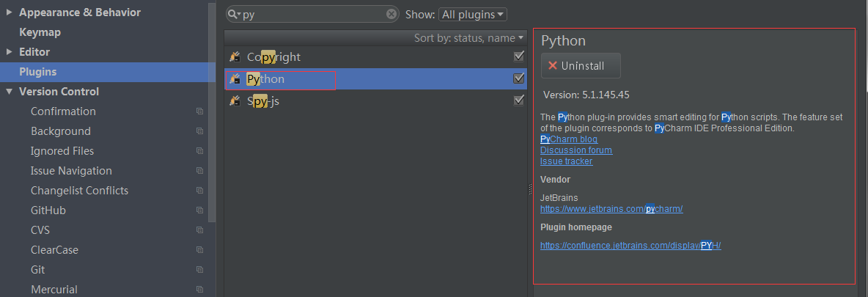Image resolution: width=868 pixels, height=297 pixels.
Task: Click the copy icon beside GitHub
Action: click(200, 210)
